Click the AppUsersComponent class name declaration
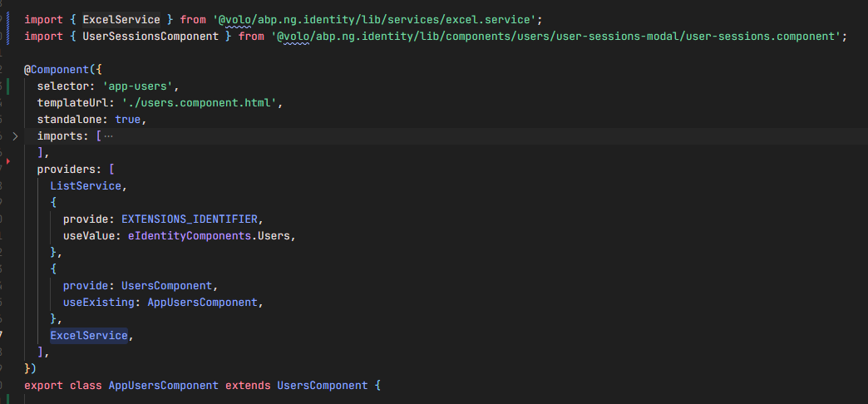 (164, 385)
